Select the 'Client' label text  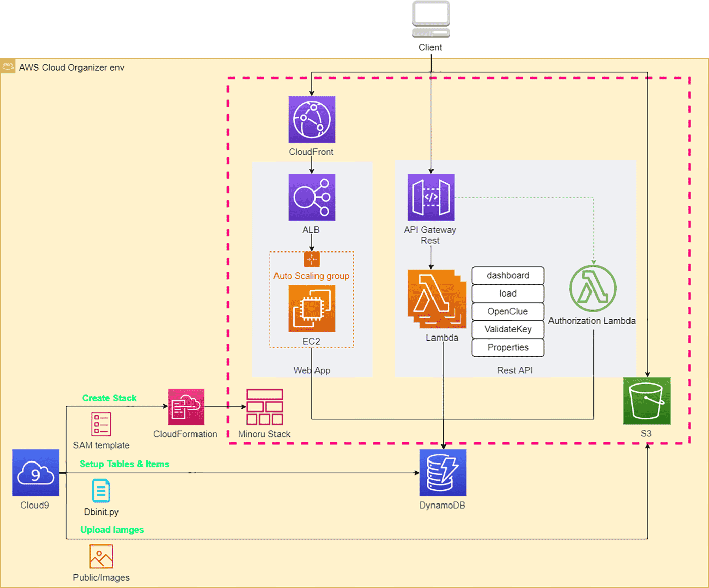(430, 47)
